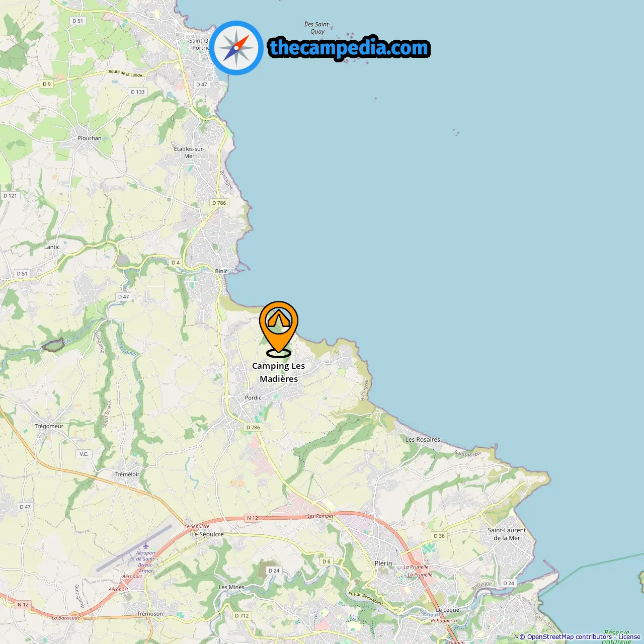
Task: Click the D 47 road shield near Saint-Quay
Action: (x=201, y=85)
